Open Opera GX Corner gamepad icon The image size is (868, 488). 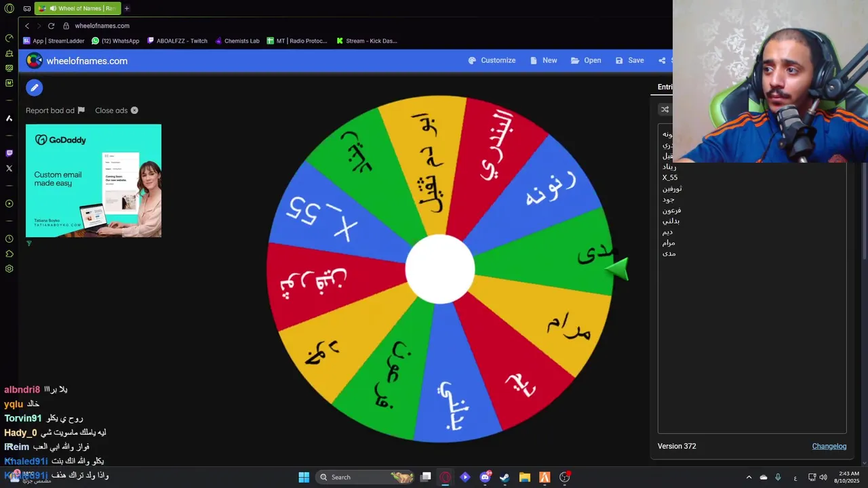26,9
